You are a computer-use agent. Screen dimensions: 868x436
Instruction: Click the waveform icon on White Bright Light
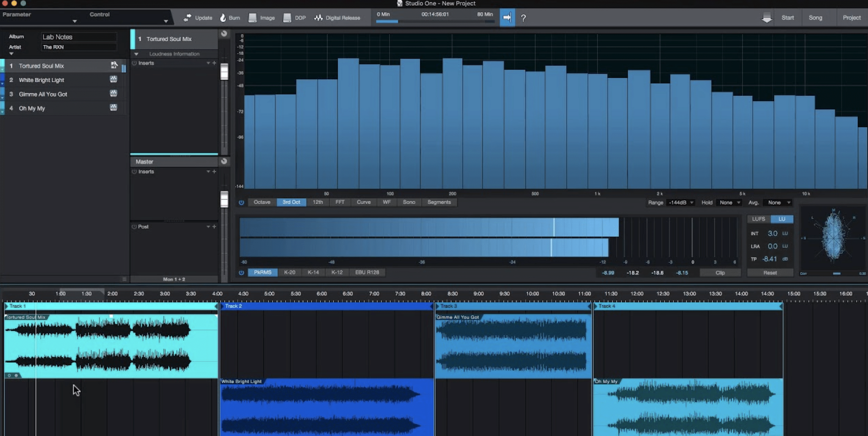(x=114, y=80)
